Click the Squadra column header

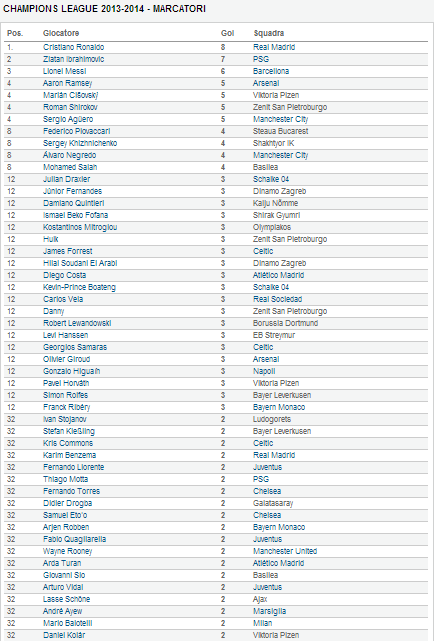pos(268,33)
